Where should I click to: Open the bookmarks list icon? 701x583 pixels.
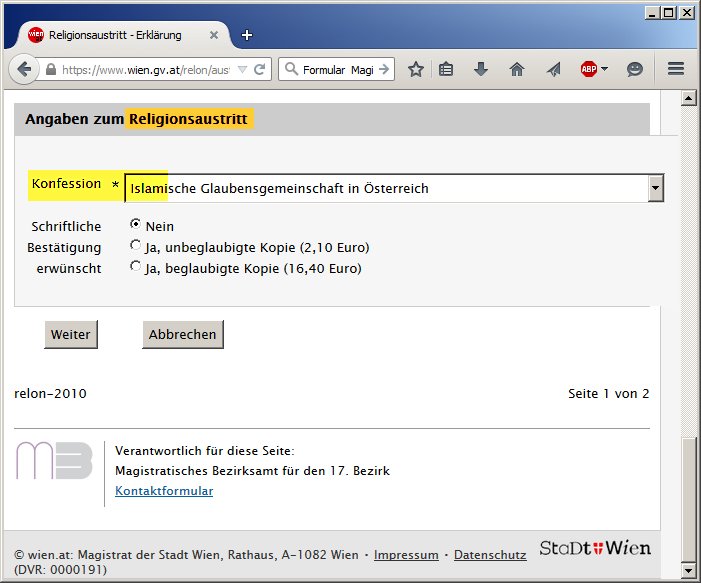click(447, 70)
